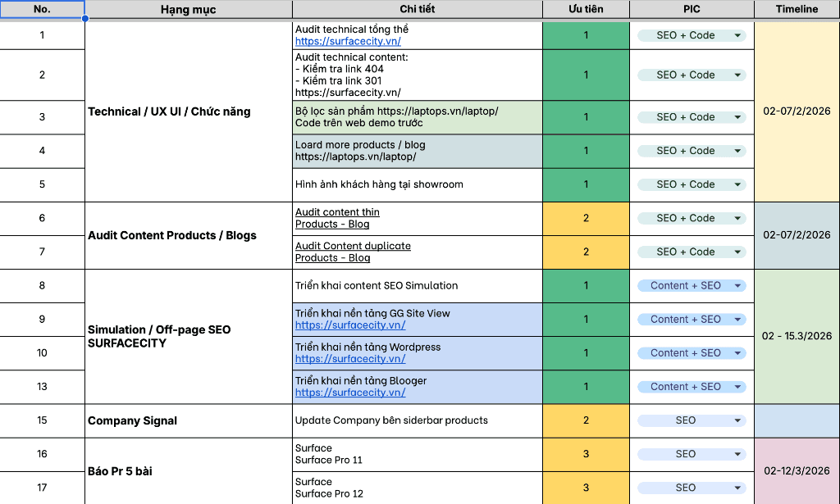This screenshot has height=504, width=840.
Task: Select the Timeline header cell
Action: 797,9
